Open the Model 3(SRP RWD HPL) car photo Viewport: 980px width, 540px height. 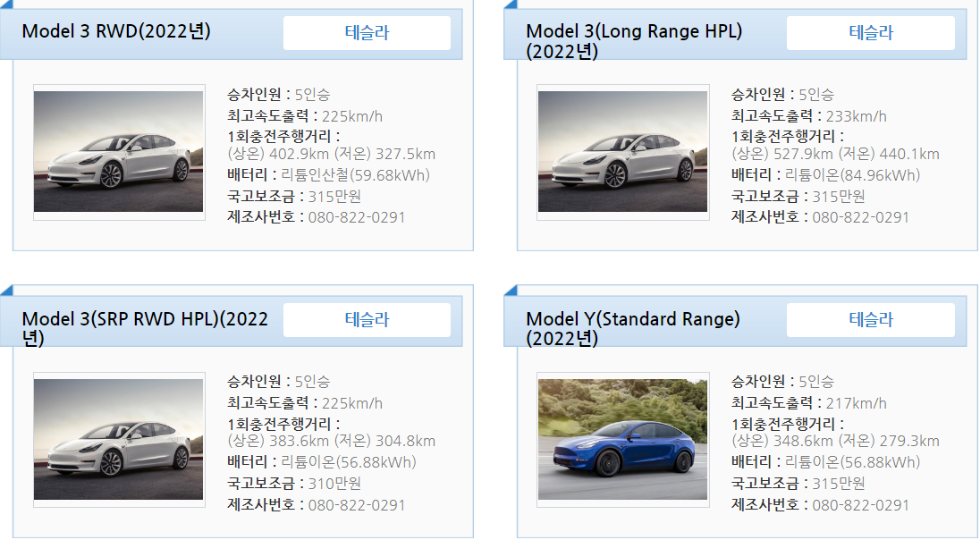coord(119,439)
